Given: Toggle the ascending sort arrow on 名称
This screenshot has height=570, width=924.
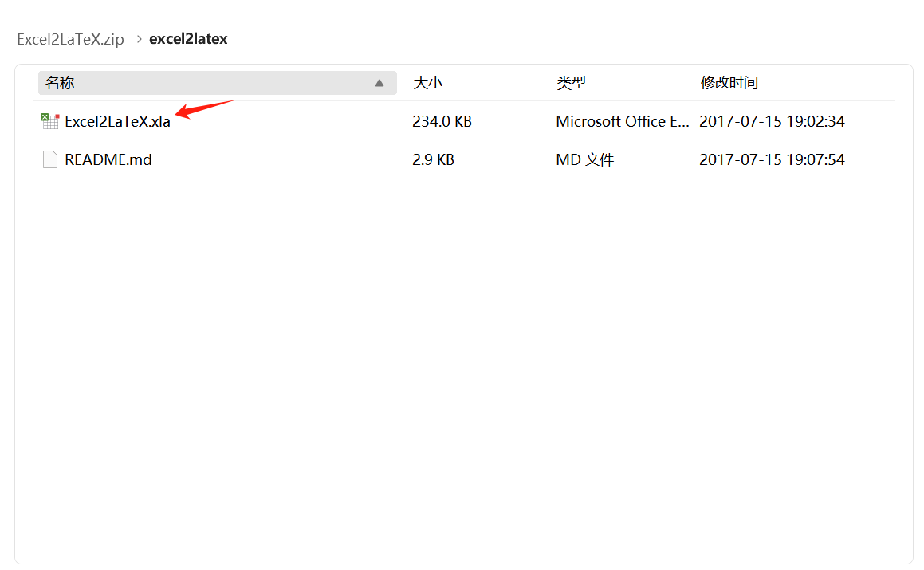Looking at the screenshot, I should pos(379,82).
